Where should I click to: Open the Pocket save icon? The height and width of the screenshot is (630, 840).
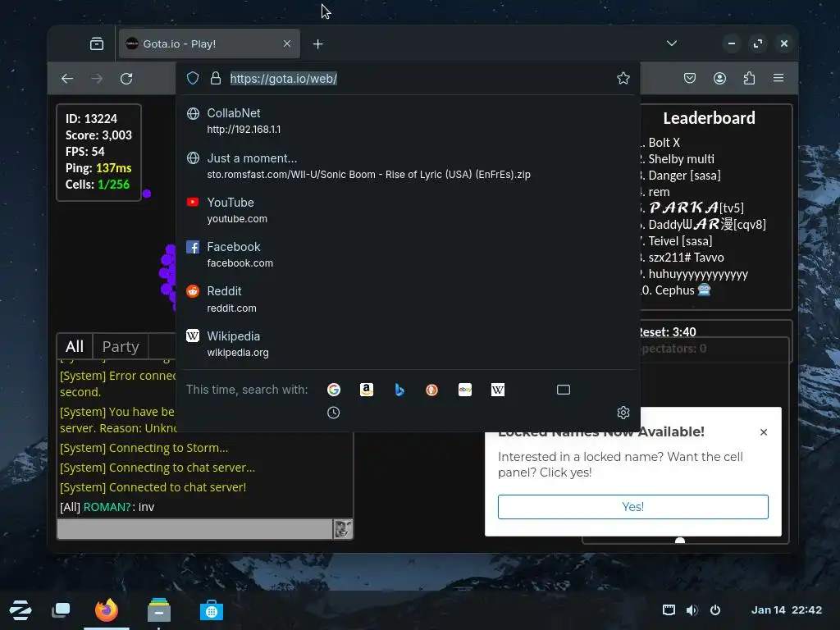click(690, 78)
